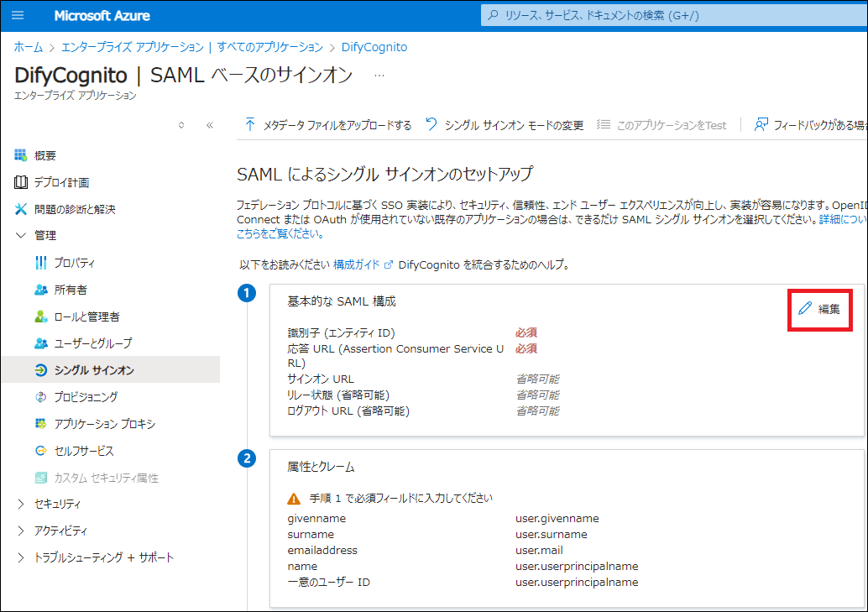Click the Azure search input field
The height and width of the screenshot is (612, 868).
pos(672,15)
